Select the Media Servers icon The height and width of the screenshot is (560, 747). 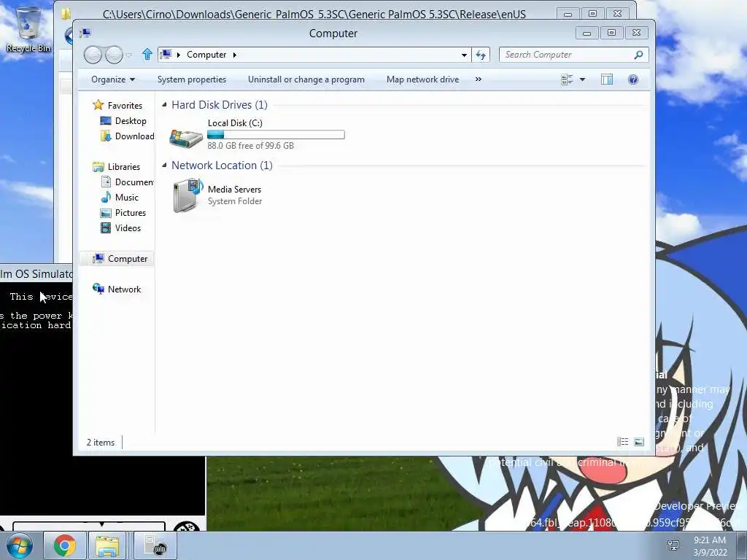pos(187,195)
